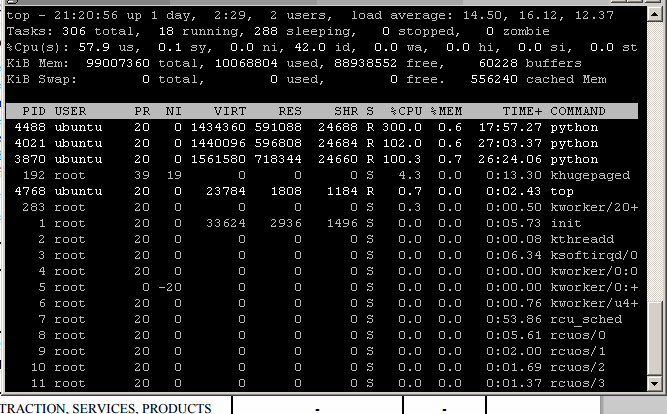Click the kworker/20+ command entry

point(594,208)
